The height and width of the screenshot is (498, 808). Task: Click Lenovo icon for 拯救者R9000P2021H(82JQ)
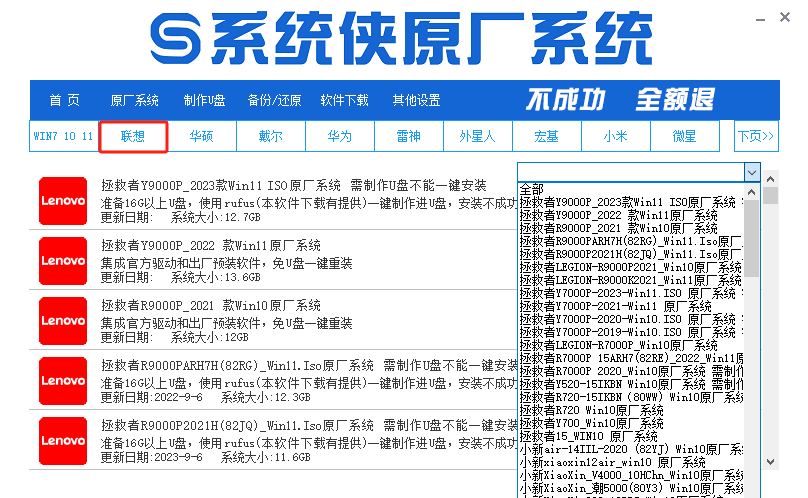63,441
